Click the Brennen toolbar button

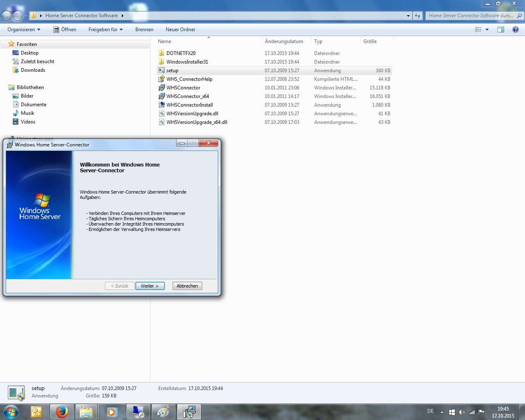tap(144, 30)
